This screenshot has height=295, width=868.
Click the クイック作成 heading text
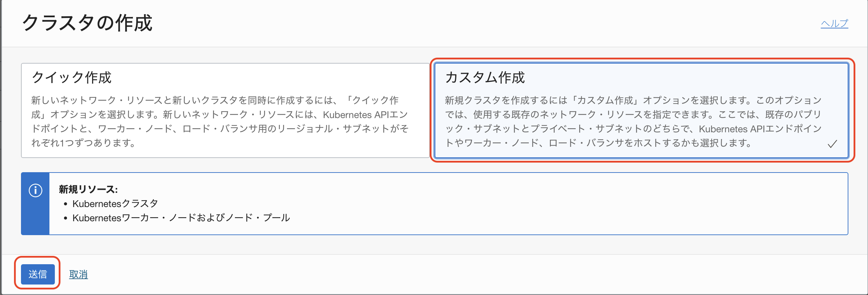click(x=71, y=77)
